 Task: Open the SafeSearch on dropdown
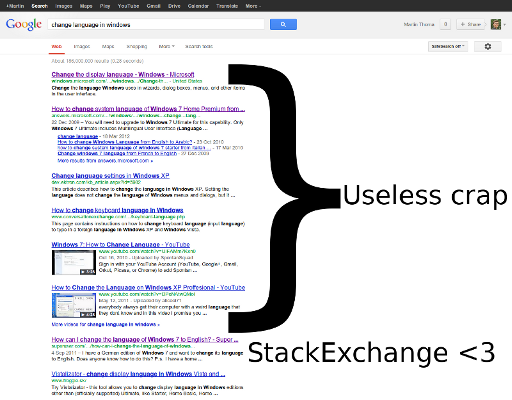point(448,46)
